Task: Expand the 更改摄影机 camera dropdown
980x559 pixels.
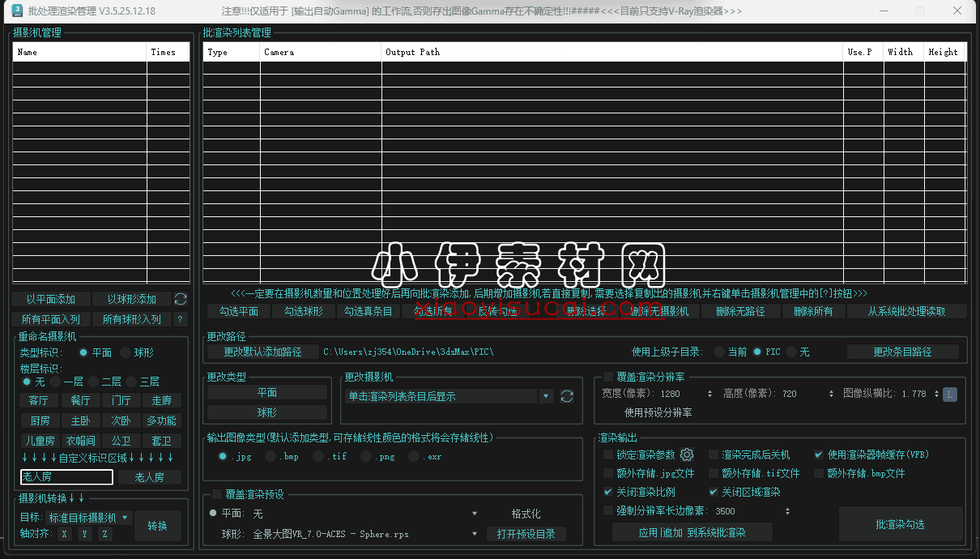Action: (546, 396)
